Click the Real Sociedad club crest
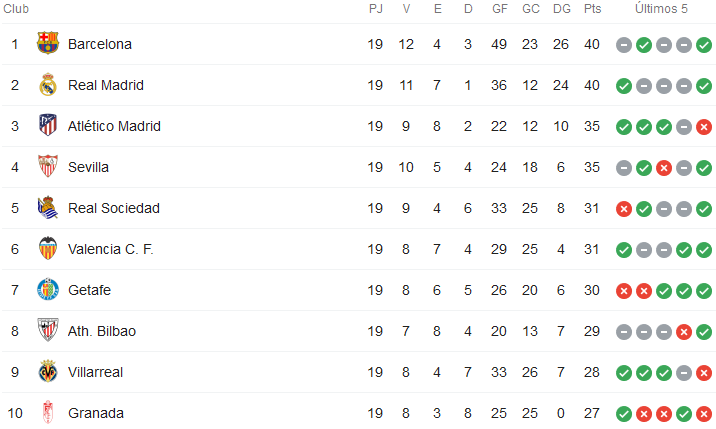 click(x=48, y=207)
